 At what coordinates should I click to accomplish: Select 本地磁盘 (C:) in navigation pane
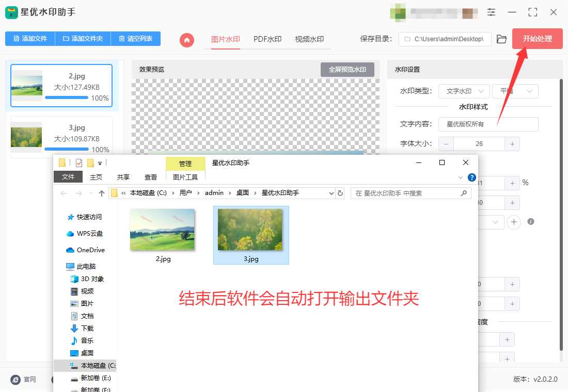(85, 366)
